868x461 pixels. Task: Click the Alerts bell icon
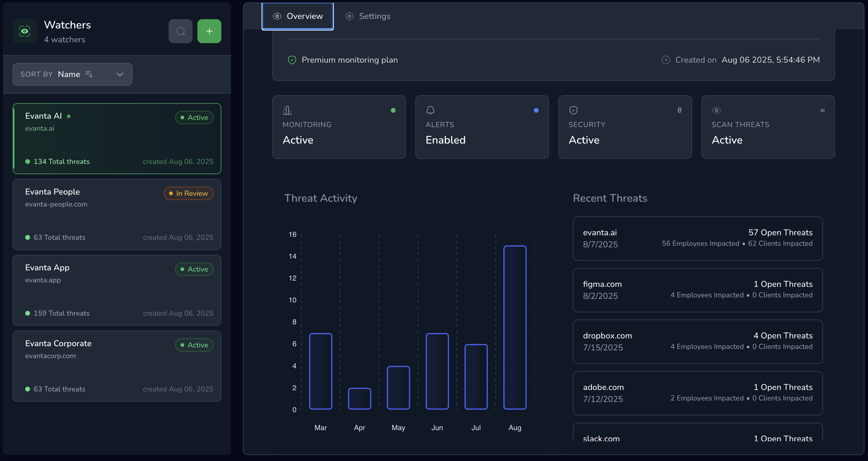(430, 110)
